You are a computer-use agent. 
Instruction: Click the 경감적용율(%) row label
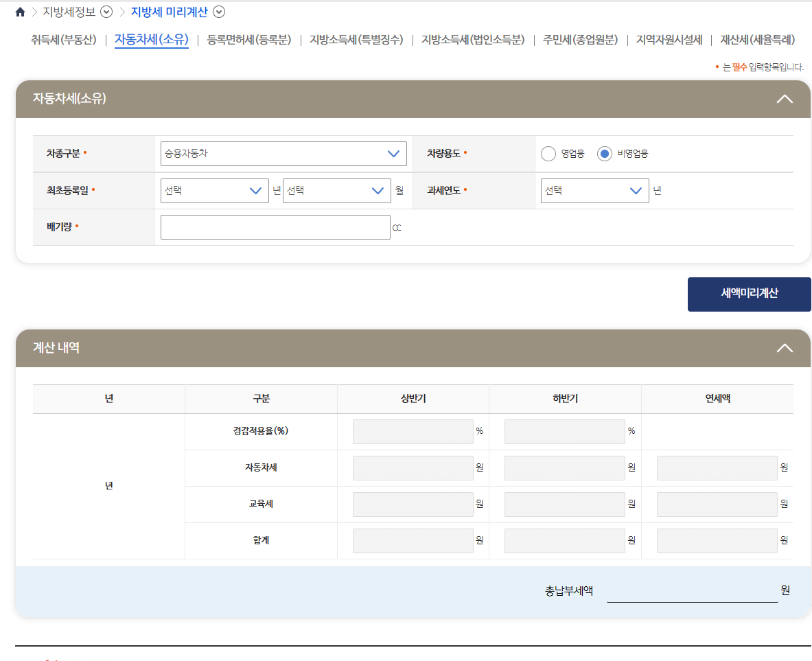click(260, 431)
